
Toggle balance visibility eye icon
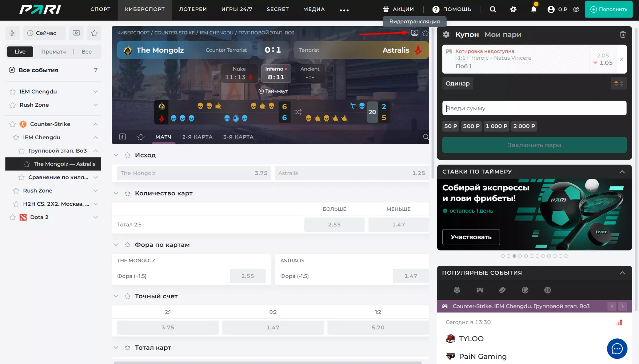click(576, 9)
